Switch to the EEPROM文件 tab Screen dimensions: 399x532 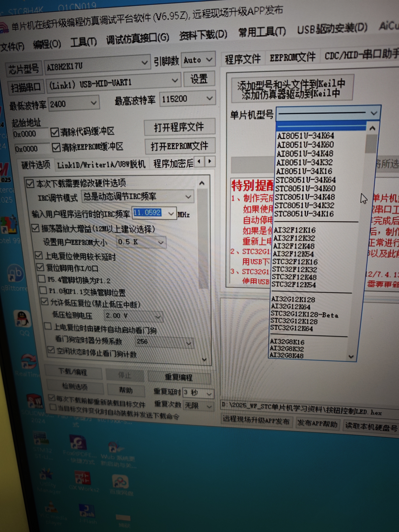click(292, 58)
